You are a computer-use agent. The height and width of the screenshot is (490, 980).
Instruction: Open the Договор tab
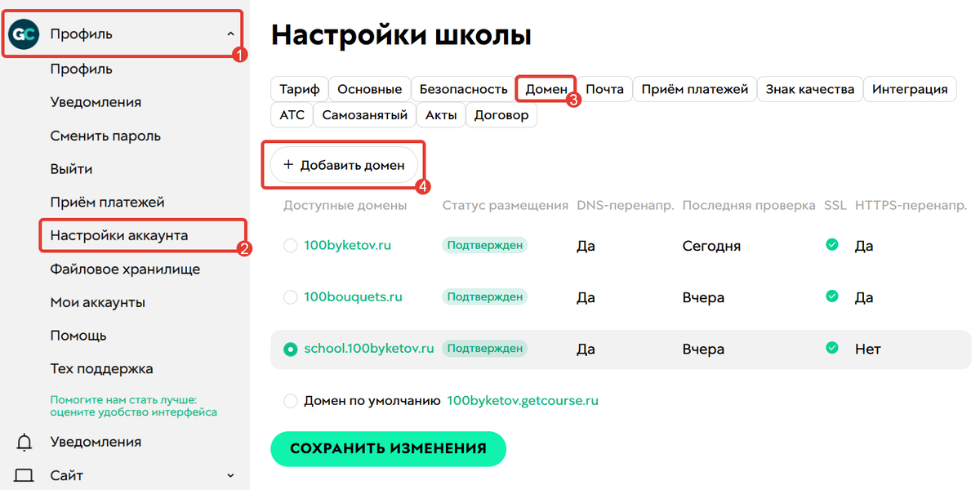click(x=501, y=115)
